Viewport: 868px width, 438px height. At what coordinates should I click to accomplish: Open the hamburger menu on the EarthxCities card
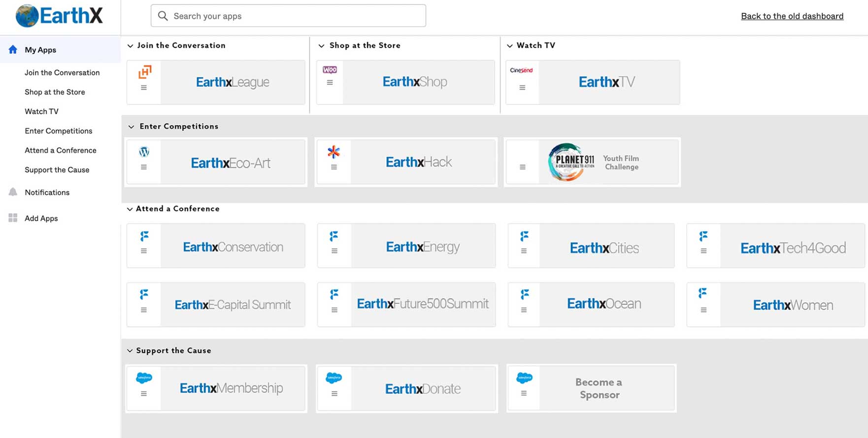pos(524,251)
